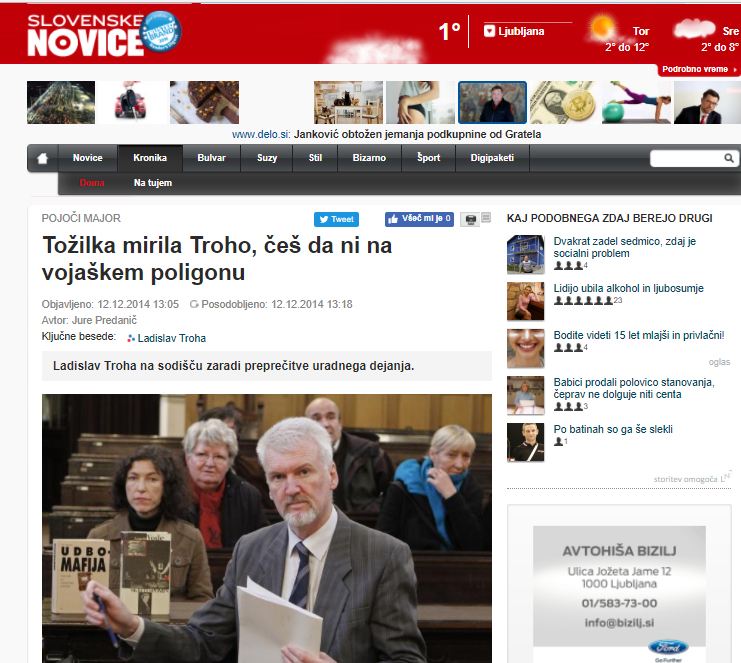Click the comments icon beside printer
741x663 pixels.
(486, 218)
